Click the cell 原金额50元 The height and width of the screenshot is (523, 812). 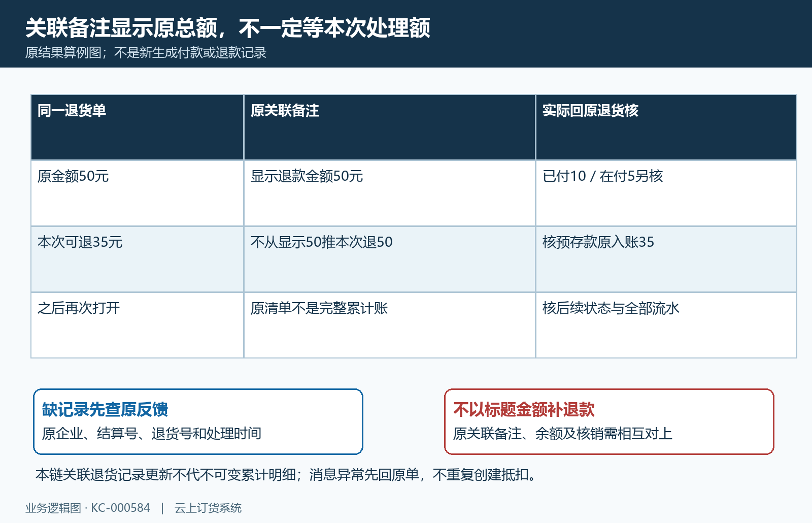(x=137, y=193)
